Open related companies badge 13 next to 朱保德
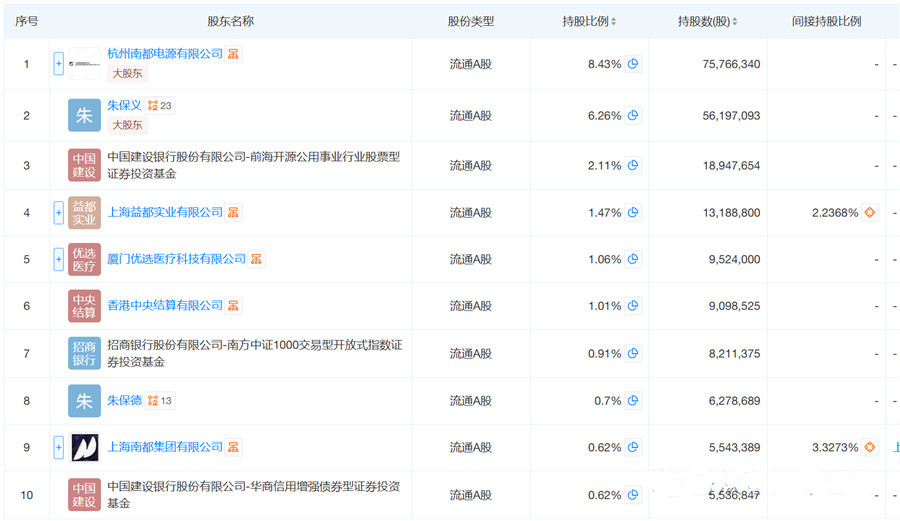The height and width of the screenshot is (521, 900). pyautogui.click(x=160, y=401)
